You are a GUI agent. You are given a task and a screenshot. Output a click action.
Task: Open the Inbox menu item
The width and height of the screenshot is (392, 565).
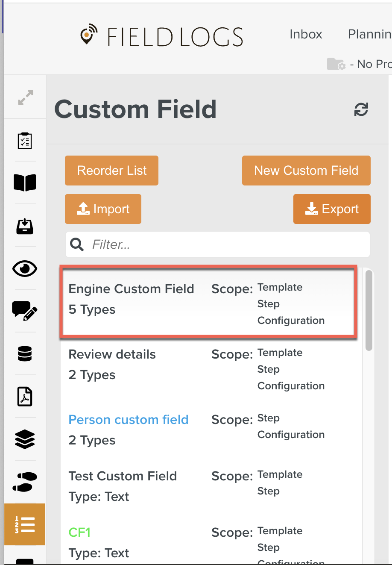306,34
